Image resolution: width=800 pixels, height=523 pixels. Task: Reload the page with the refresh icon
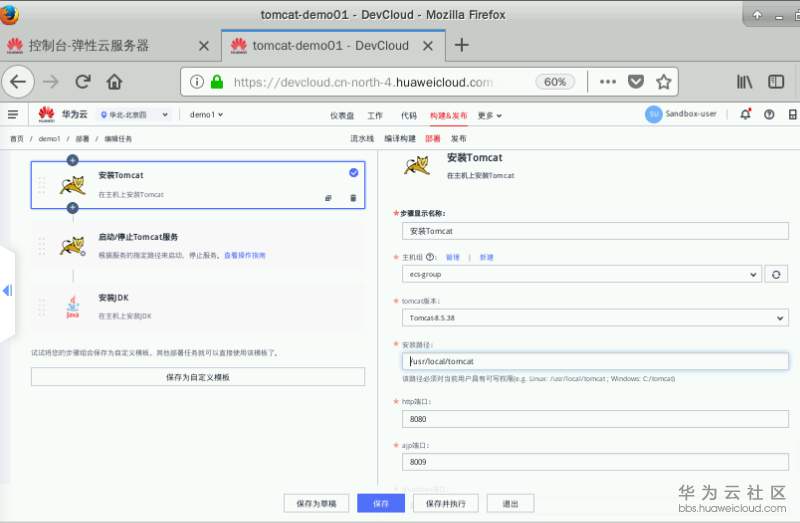tap(83, 82)
